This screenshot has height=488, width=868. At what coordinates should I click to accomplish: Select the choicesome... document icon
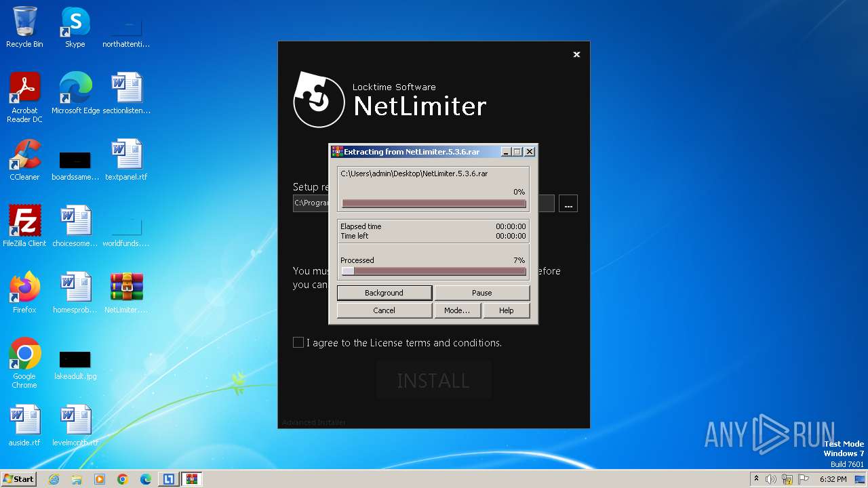click(75, 226)
